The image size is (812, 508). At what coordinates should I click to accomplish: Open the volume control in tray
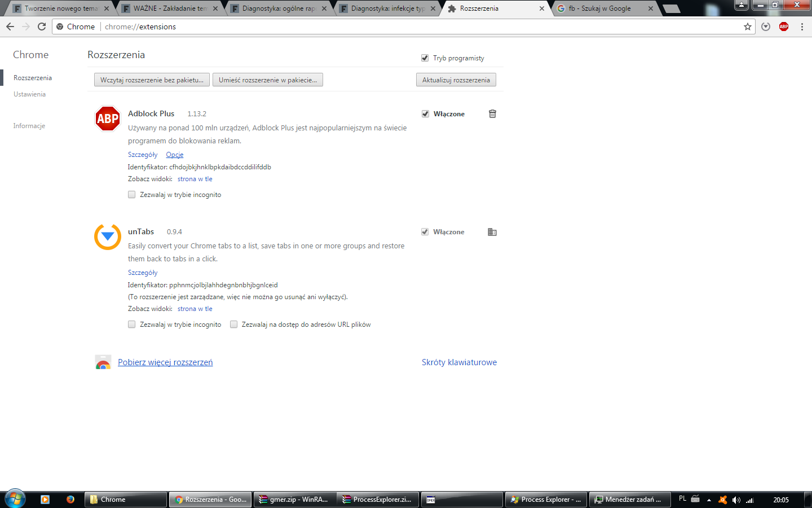click(736, 500)
